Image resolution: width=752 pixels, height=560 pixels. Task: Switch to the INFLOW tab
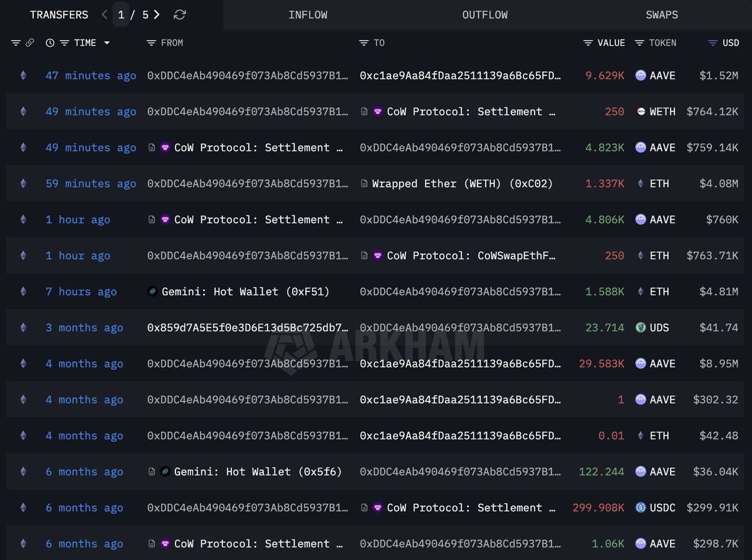(308, 15)
